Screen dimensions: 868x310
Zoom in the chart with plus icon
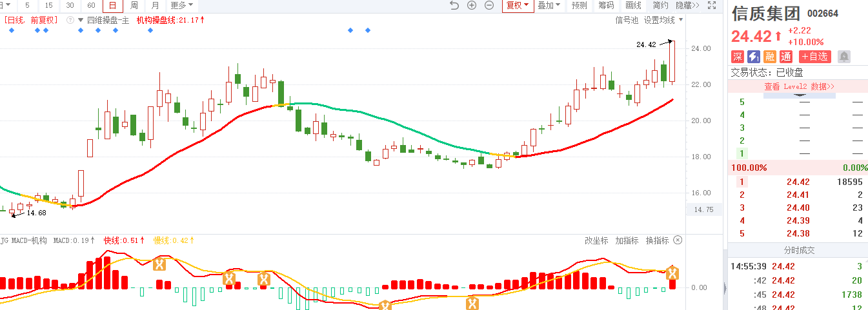pos(472,5)
